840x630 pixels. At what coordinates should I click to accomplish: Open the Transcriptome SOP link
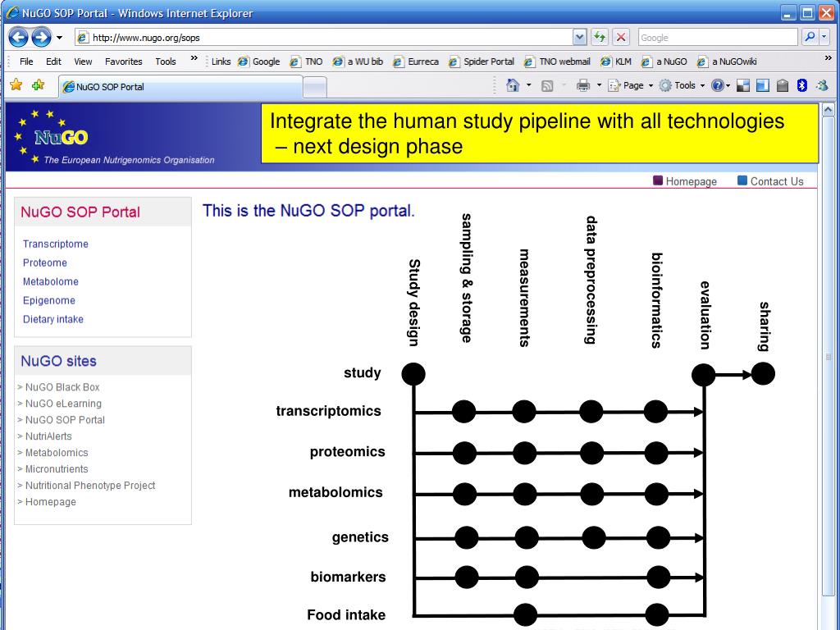55,244
